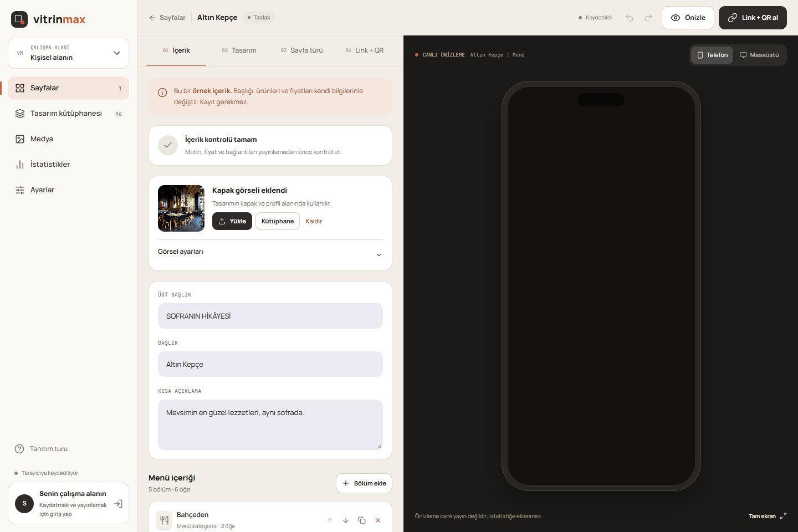Image resolution: width=798 pixels, height=532 pixels.
Task: Click the S account avatar
Action: click(x=24, y=504)
